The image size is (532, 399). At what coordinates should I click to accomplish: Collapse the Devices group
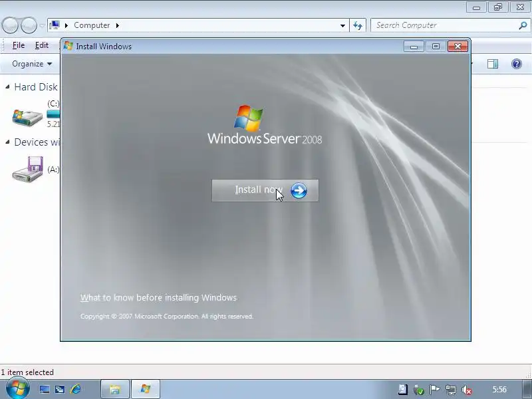7,142
